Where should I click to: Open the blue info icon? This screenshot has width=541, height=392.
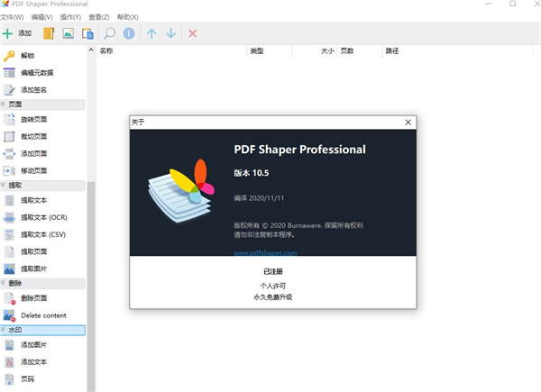129,33
